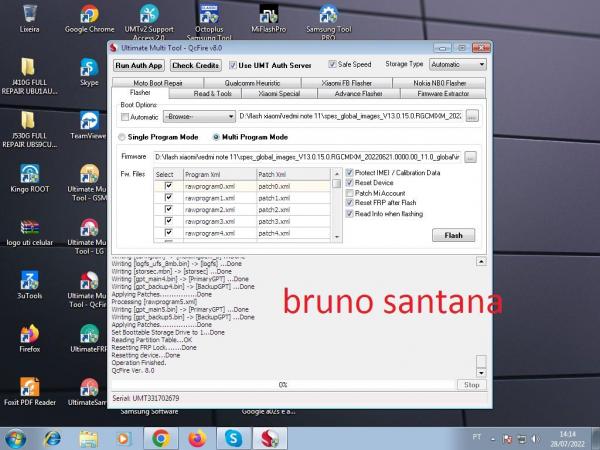
Task: Open the Kingo ROOT desktop icon
Action: [29, 178]
